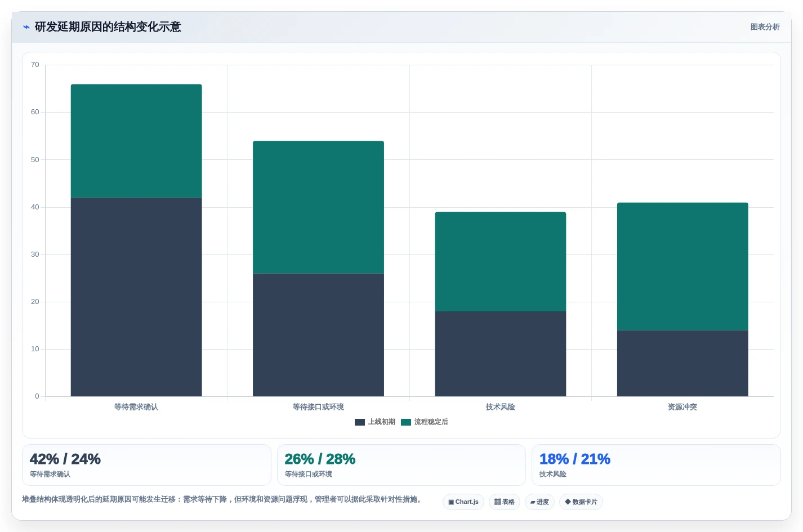Click the dark 上线初期 bar for 技术风险

click(x=501, y=354)
